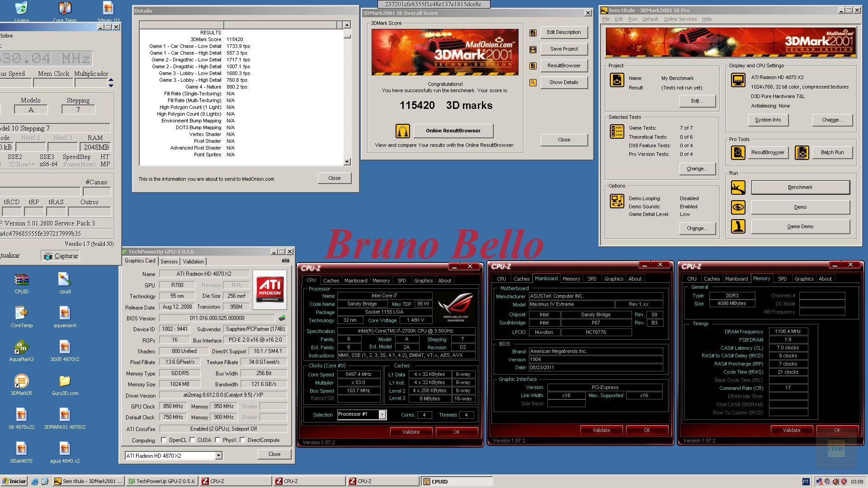The image size is (868, 488).
Task: Click the multiplier stepper up arrow
Action: pyautogui.click(x=111, y=80)
